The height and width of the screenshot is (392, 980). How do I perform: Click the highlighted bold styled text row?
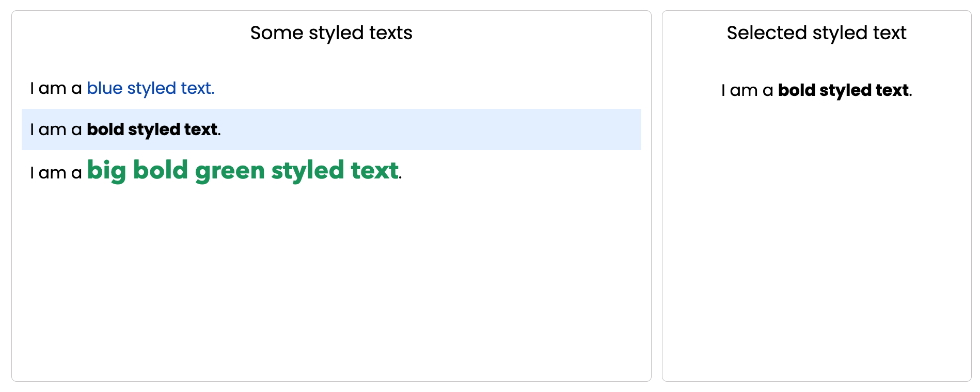tap(331, 129)
